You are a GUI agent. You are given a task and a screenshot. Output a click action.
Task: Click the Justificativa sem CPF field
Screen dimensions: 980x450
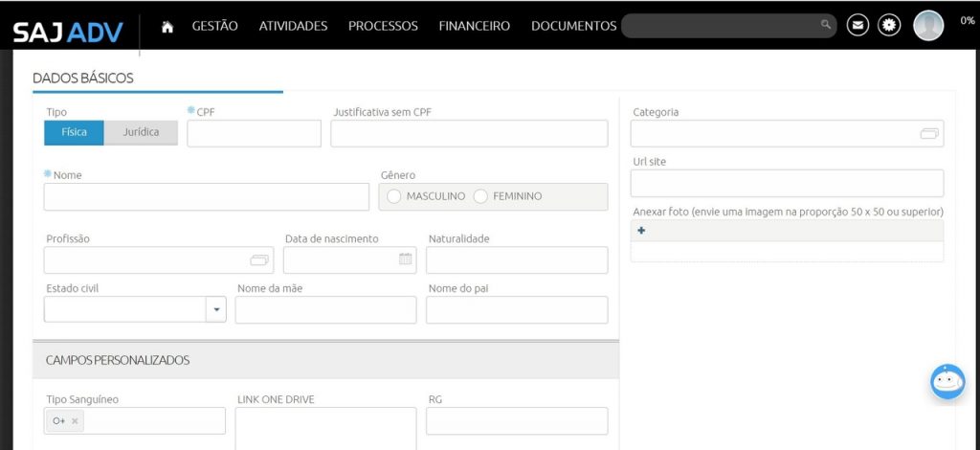pyautogui.click(x=469, y=134)
